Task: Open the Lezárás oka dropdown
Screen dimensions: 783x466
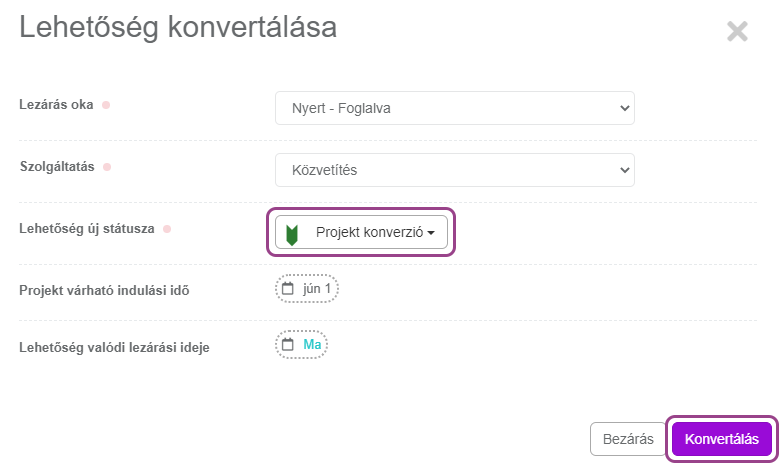Action: click(x=454, y=108)
